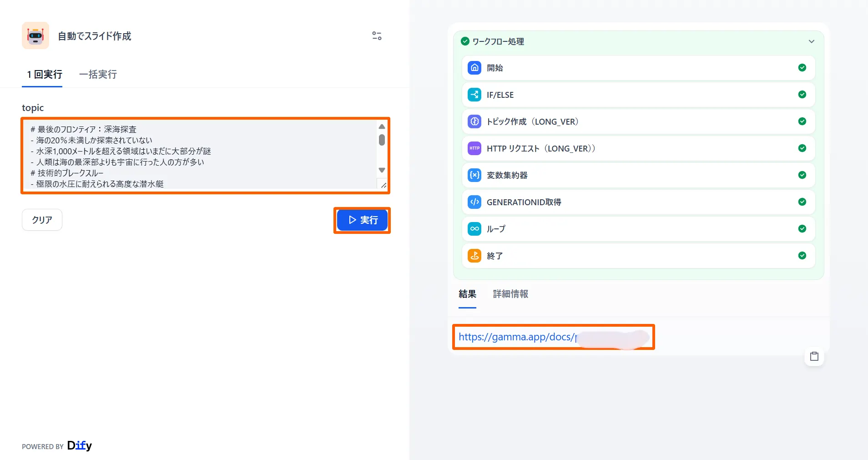The height and width of the screenshot is (460, 868).
Task: Click the topic textarea scrollbar down arrow
Action: (x=382, y=170)
